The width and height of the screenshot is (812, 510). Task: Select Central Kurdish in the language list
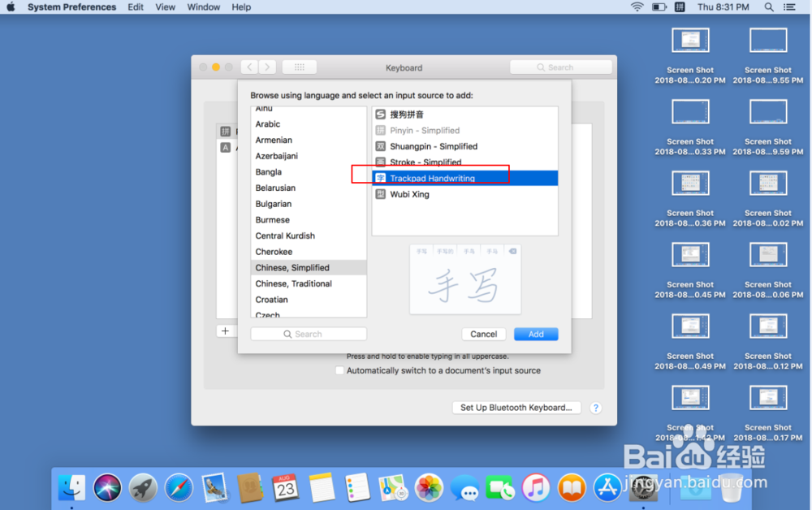tap(309, 236)
